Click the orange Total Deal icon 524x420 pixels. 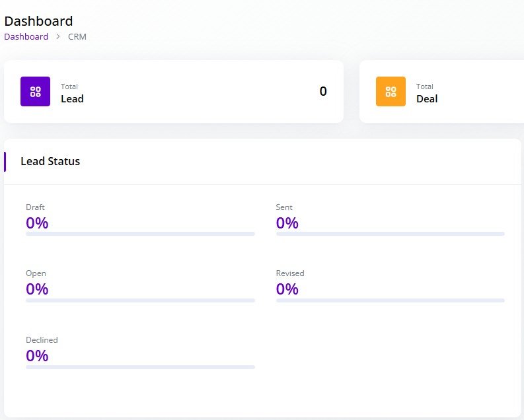pyautogui.click(x=391, y=92)
